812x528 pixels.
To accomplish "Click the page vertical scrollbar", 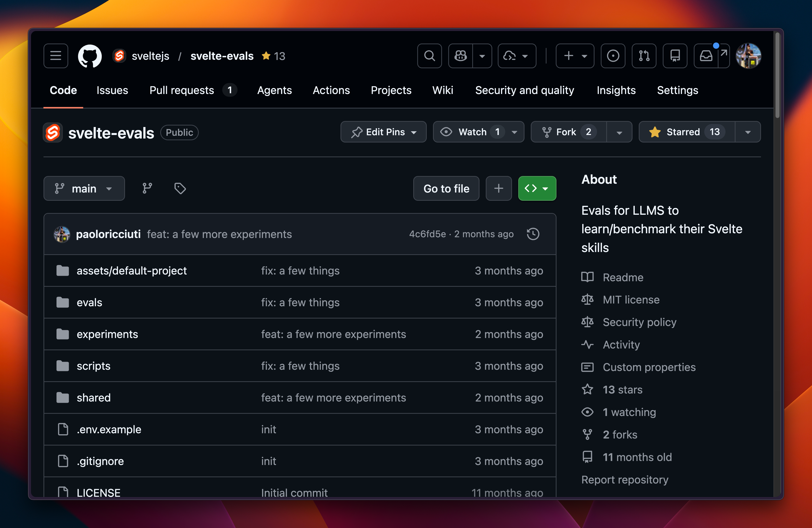I will click(x=777, y=75).
